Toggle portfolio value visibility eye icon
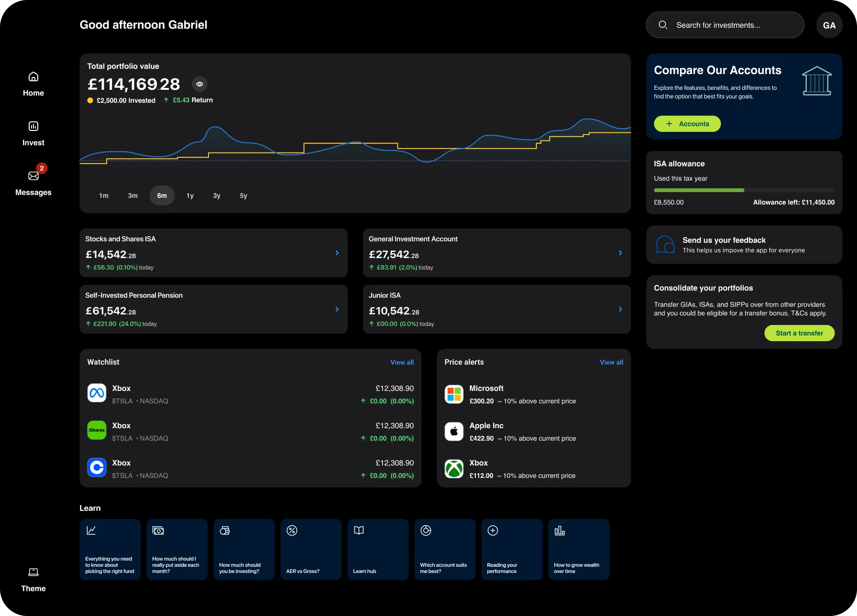This screenshot has width=857, height=616. 199,84
